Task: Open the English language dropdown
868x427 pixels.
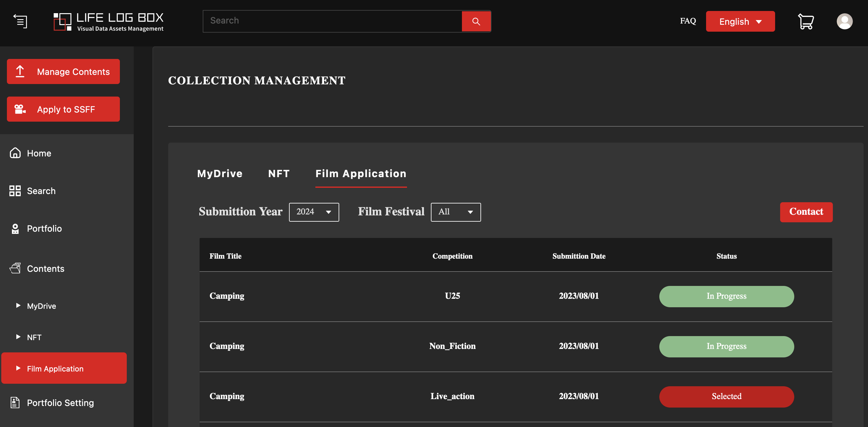Action: (740, 21)
